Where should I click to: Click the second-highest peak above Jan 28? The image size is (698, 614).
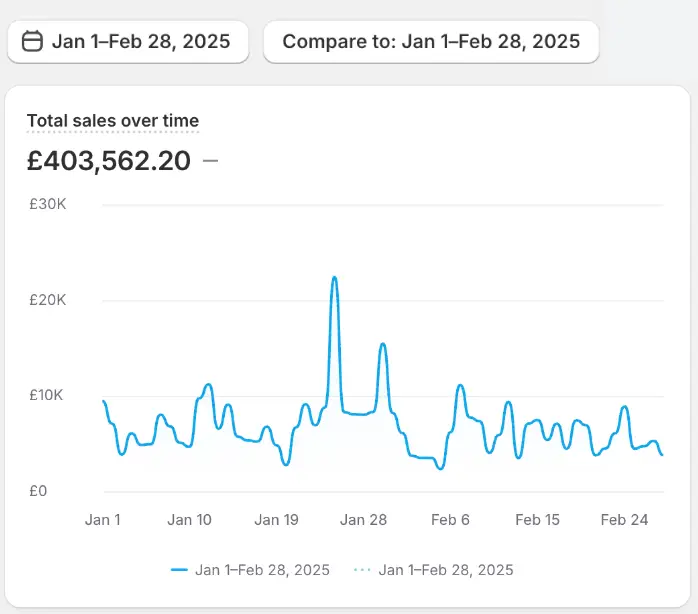(382, 345)
